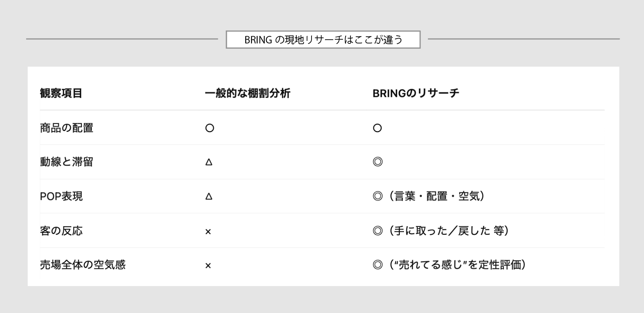This screenshot has width=644, height=313.
Task: Select the 売場全体の空気感 row label
Action: (83, 265)
